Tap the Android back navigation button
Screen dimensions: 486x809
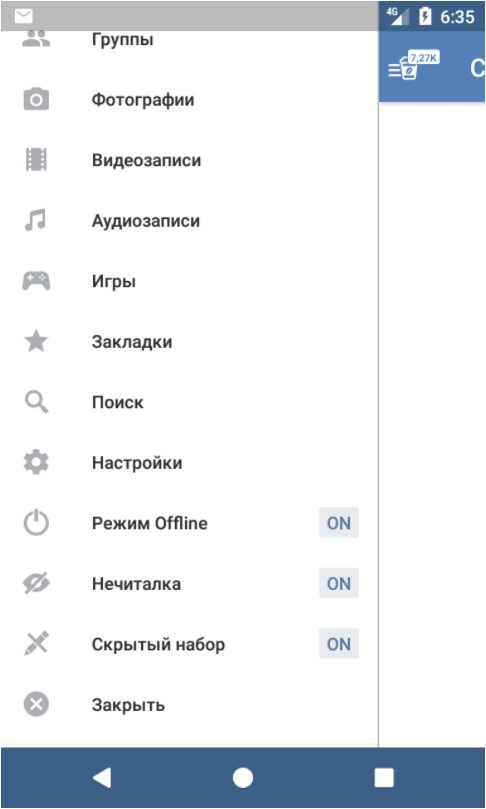pos(102,778)
